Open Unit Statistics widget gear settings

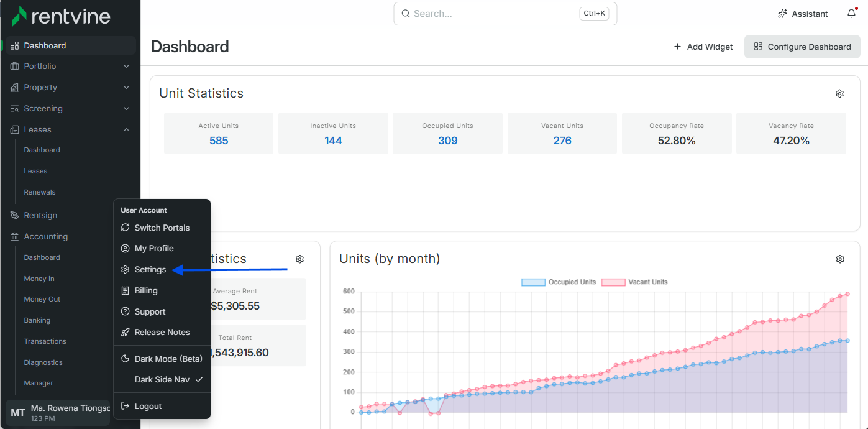(839, 93)
